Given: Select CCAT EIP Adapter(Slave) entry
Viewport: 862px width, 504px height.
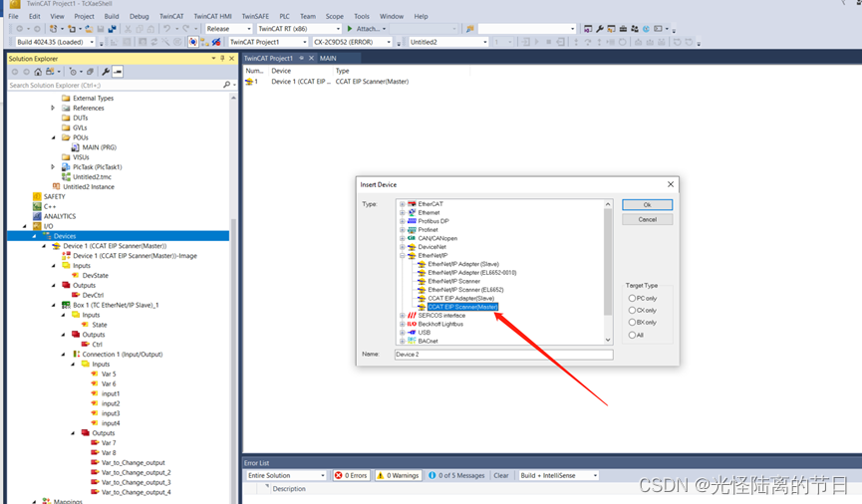Looking at the screenshot, I should [x=460, y=299].
